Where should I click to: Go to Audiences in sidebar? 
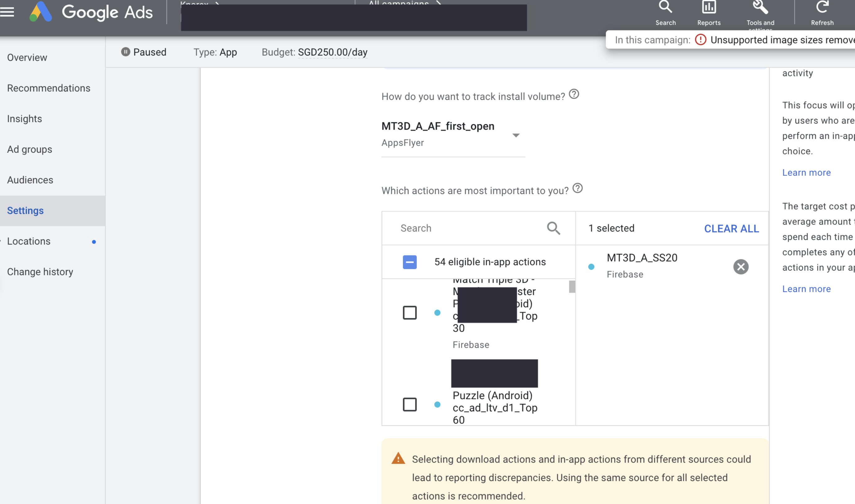point(30,180)
